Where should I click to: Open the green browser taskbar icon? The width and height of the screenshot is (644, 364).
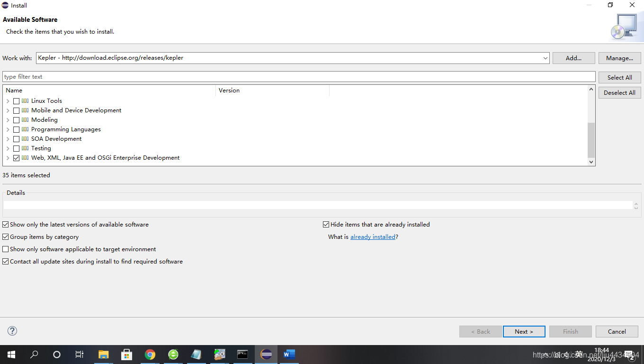pos(173,354)
